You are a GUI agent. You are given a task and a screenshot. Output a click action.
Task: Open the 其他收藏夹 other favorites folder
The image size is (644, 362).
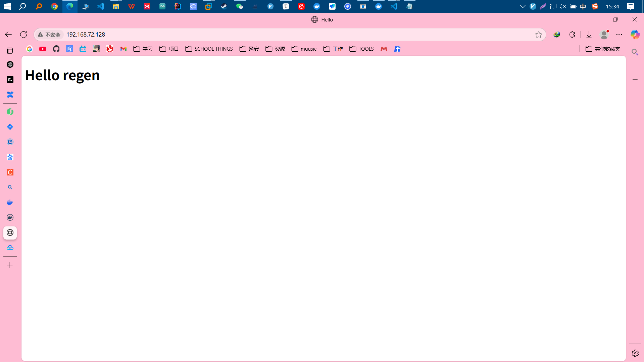[603, 49]
